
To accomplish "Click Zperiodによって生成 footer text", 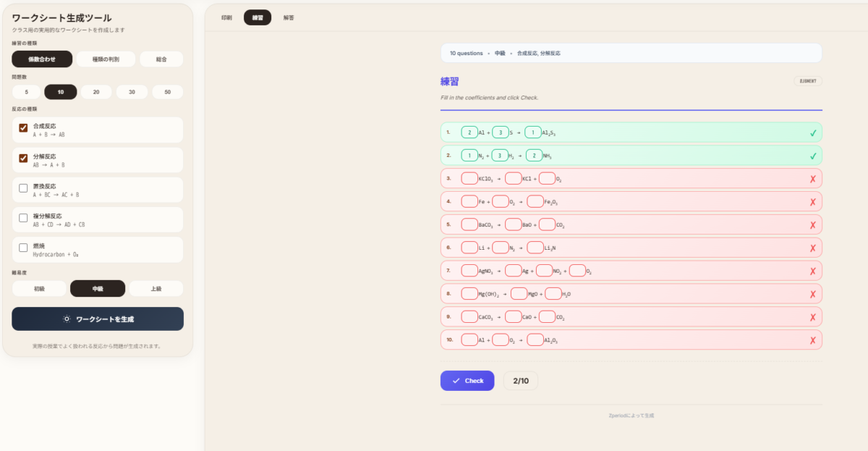I will click(631, 416).
